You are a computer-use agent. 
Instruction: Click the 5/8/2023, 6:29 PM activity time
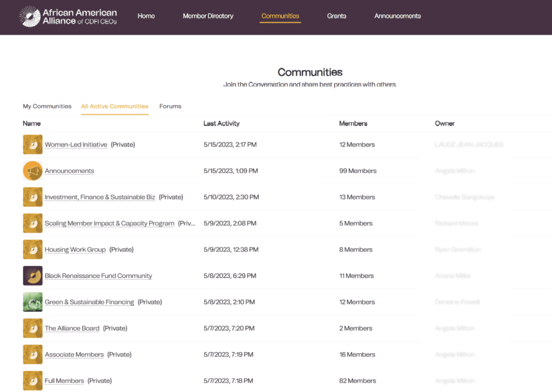click(x=230, y=276)
